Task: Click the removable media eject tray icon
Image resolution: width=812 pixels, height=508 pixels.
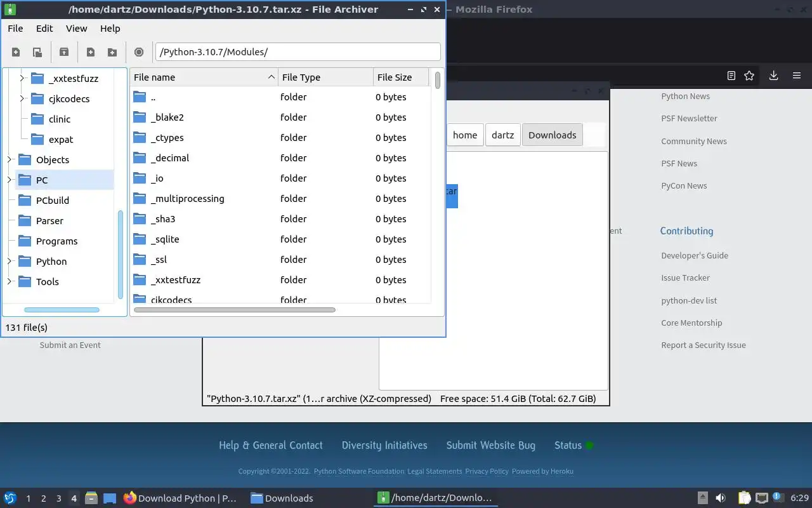Action: (x=703, y=498)
